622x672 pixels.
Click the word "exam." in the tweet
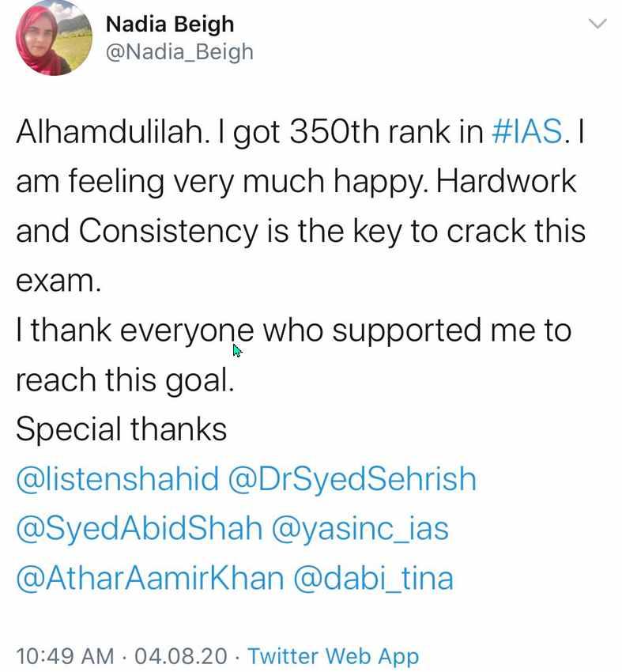click(x=58, y=281)
